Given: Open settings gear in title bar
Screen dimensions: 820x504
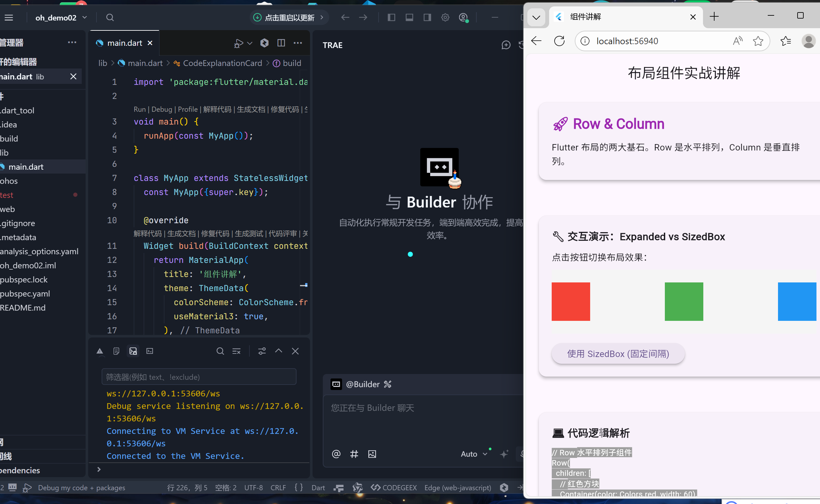Looking at the screenshot, I should 445,17.
